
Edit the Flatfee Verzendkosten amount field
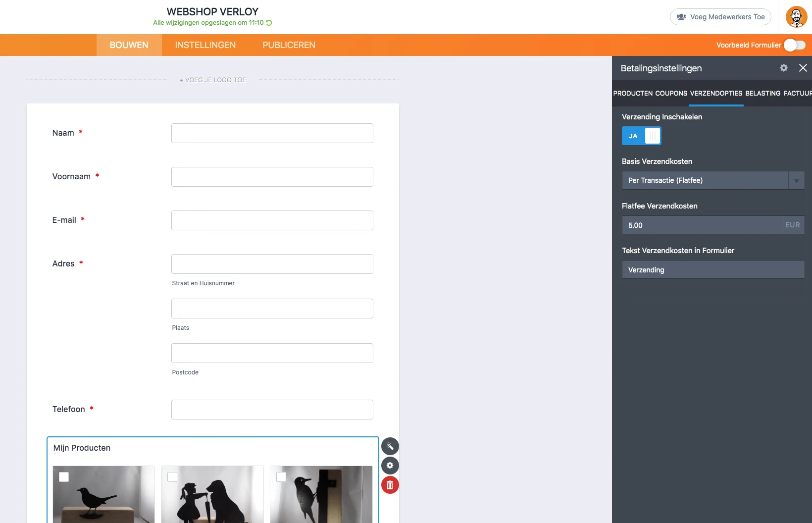click(701, 225)
